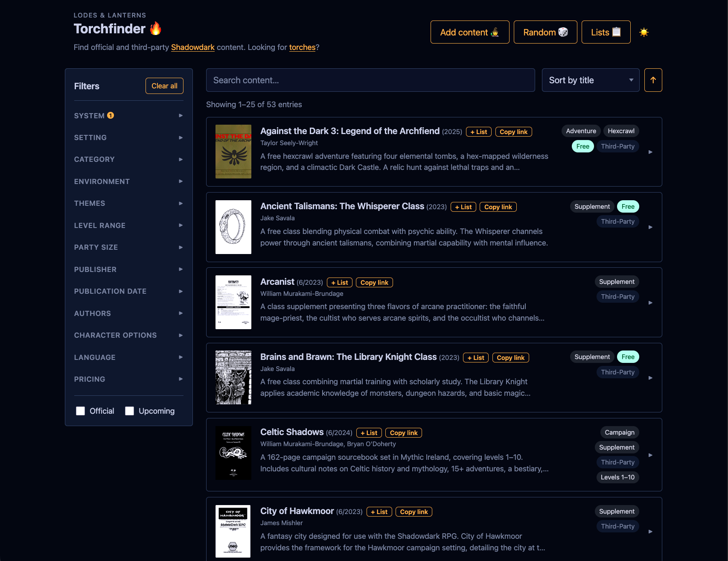Expand the Arcanist entry arrow
The width and height of the screenshot is (728, 561).
tap(650, 303)
